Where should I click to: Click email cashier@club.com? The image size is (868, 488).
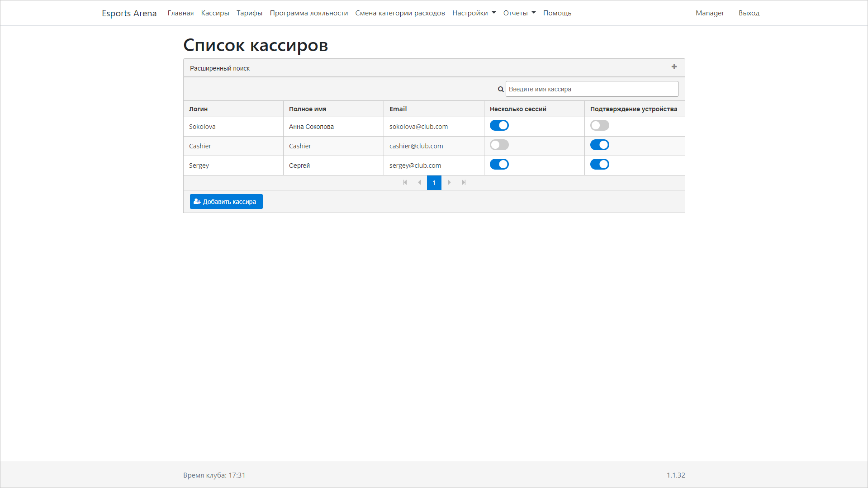tap(416, 146)
